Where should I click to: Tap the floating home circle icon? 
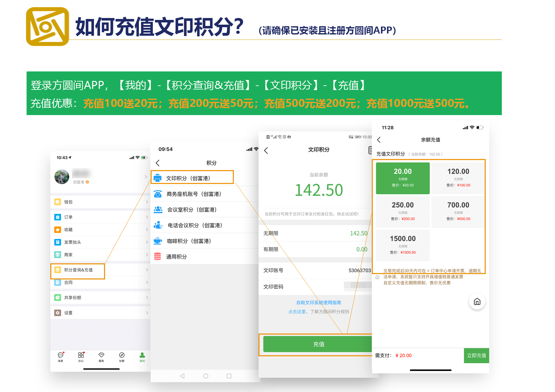tap(477, 302)
